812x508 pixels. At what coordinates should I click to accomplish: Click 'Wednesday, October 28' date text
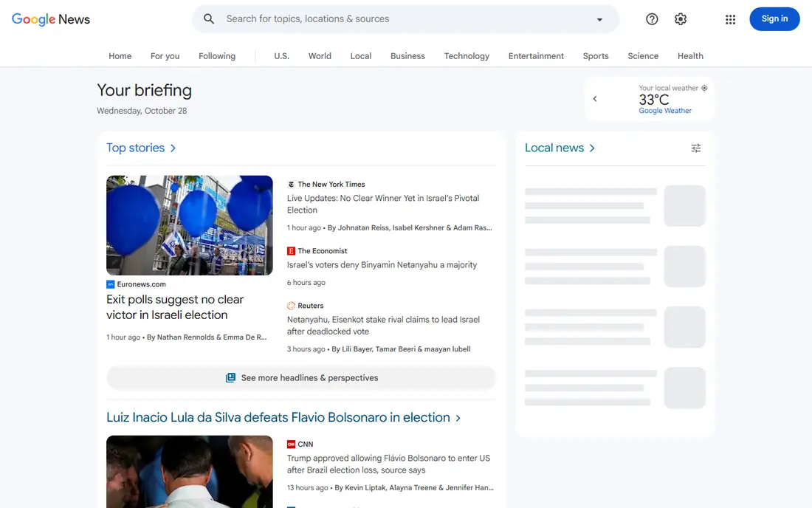[142, 111]
